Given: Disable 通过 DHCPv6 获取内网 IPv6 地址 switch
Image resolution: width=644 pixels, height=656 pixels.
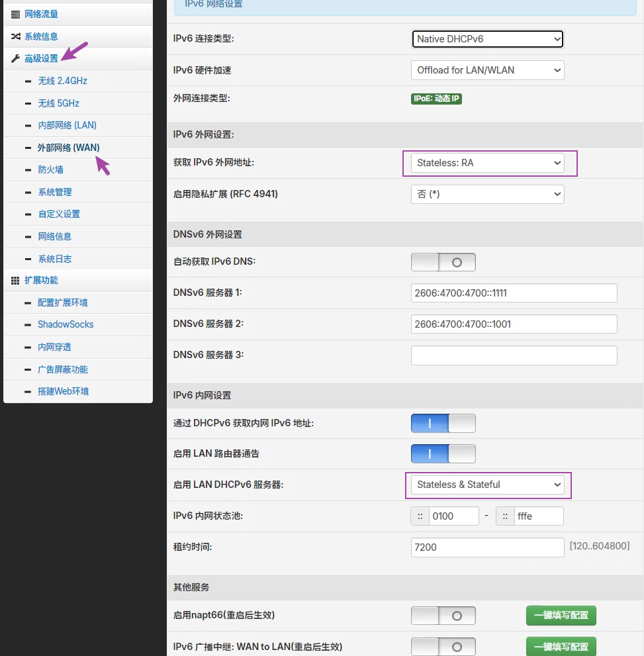Looking at the screenshot, I should coord(443,423).
